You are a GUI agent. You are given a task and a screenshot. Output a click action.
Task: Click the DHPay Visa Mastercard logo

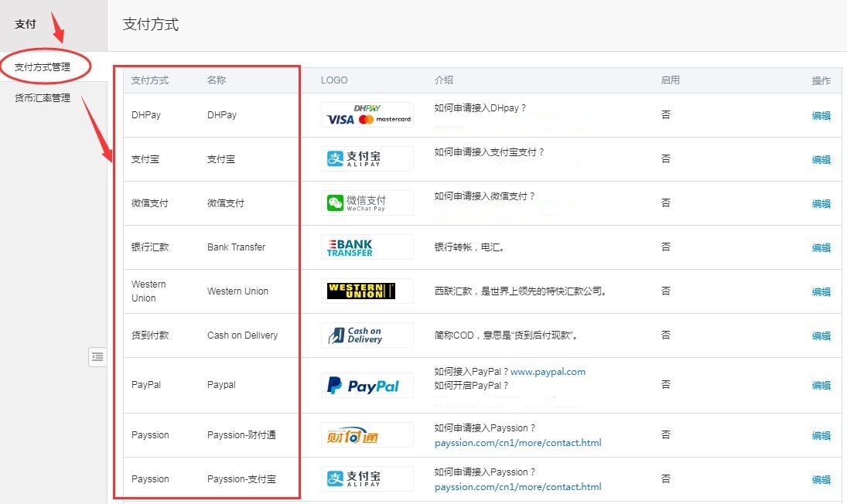tap(367, 115)
